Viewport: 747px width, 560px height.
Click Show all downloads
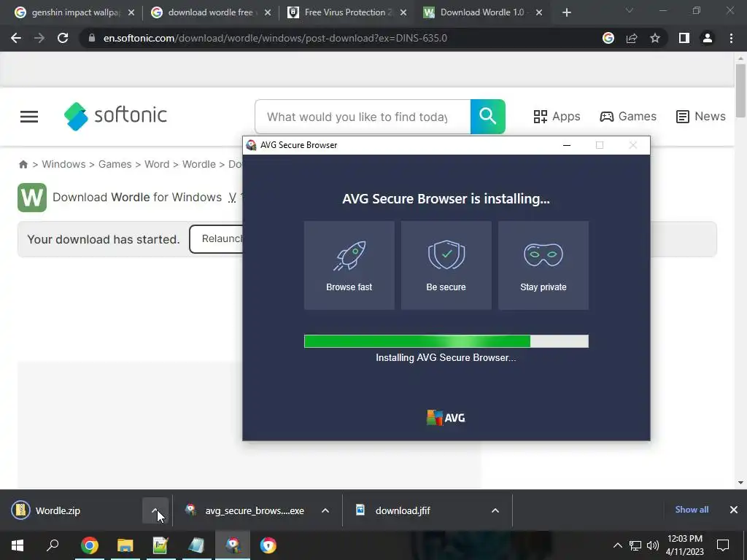click(x=692, y=510)
